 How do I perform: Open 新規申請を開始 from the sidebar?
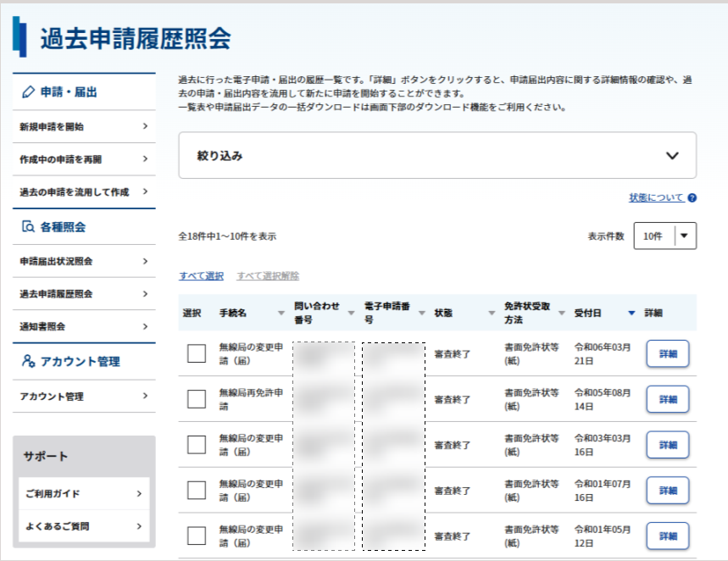coord(84,126)
